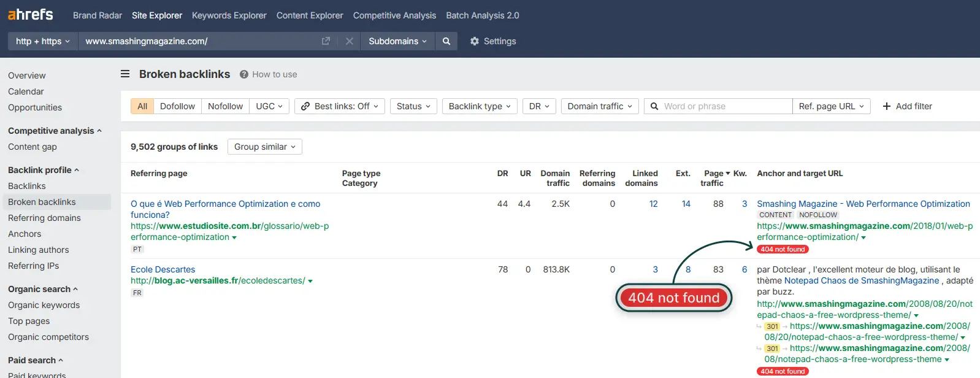Open O que é Web Performance Optimization link
The image size is (980, 378).
225,209
